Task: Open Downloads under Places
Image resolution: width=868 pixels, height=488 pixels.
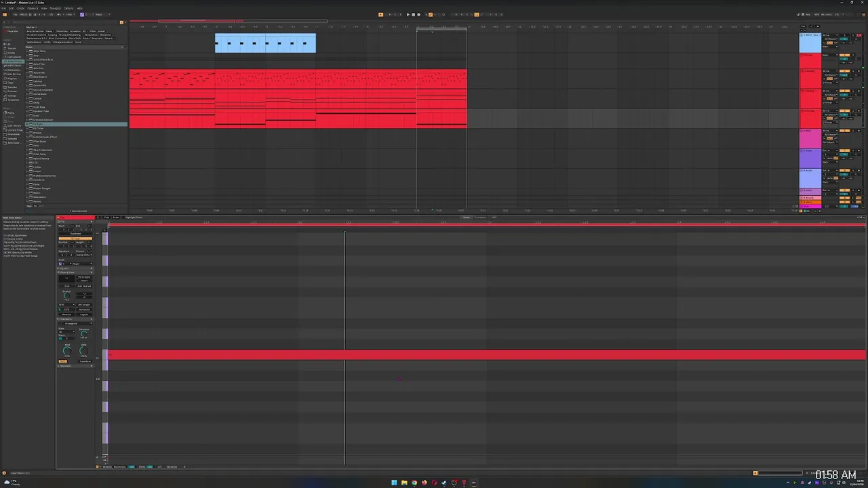Action: pyautogui.click(x=13, y=134)
